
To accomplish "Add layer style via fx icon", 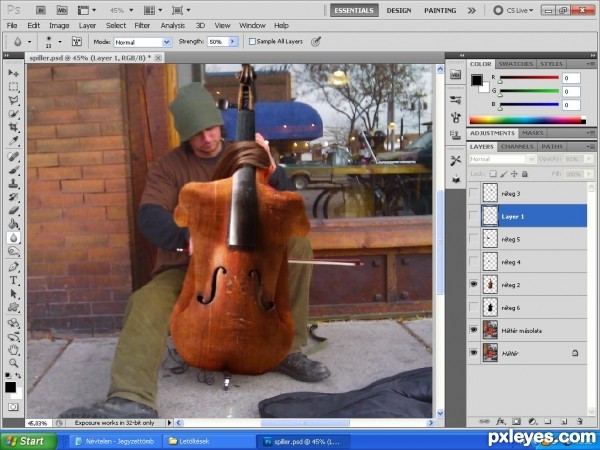I will 501,422.
